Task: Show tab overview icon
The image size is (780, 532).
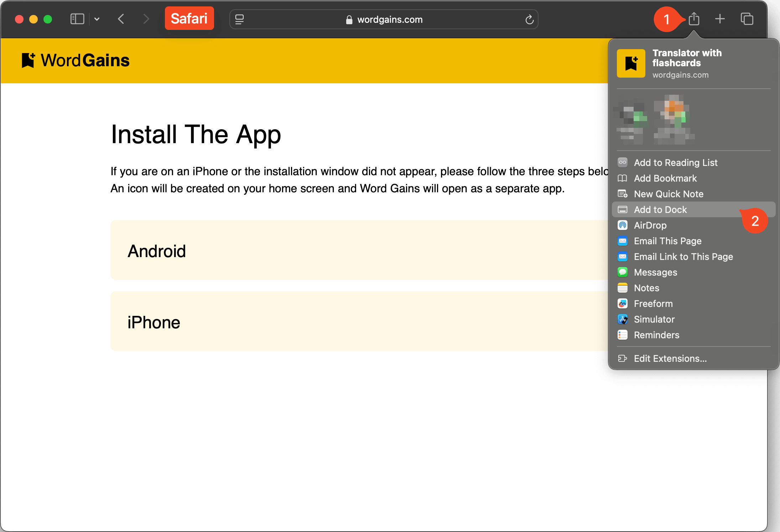Action: click(x=747, y=19)
